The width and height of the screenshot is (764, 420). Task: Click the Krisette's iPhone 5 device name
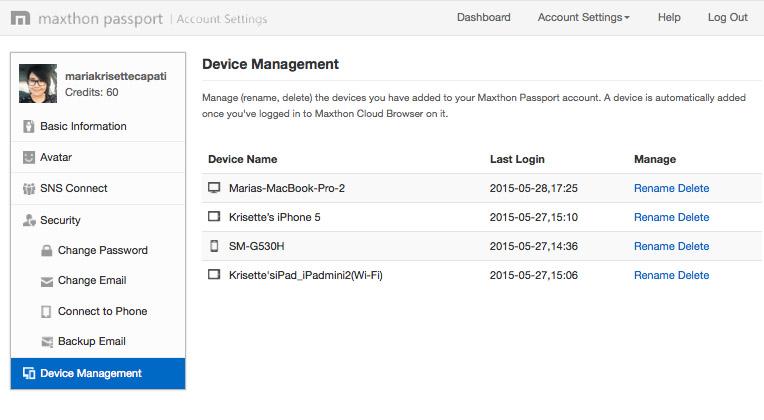pyautogui.click(x=275, y=217)
